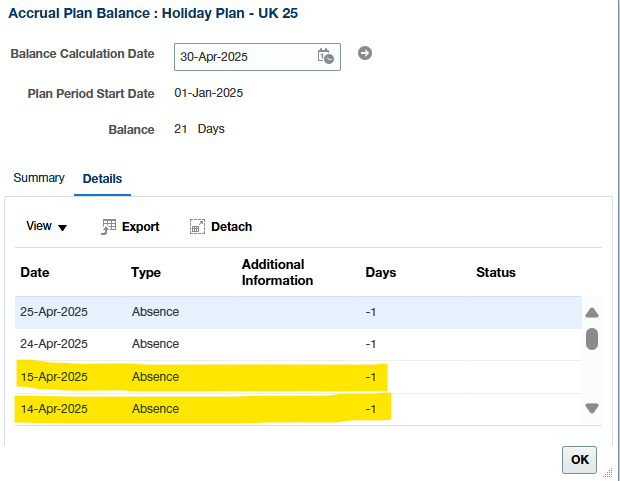Click the Detach table icon

(197, 227)
